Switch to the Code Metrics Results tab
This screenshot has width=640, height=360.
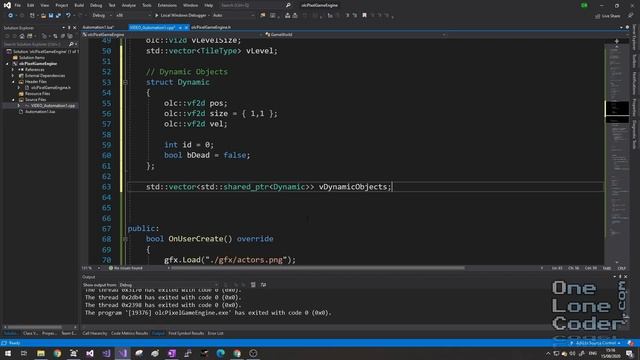(129, 333)
